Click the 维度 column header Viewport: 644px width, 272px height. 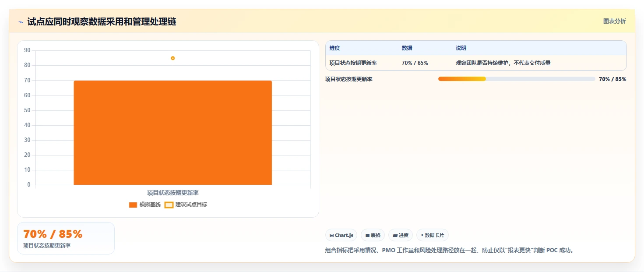[x=335, y=48]
